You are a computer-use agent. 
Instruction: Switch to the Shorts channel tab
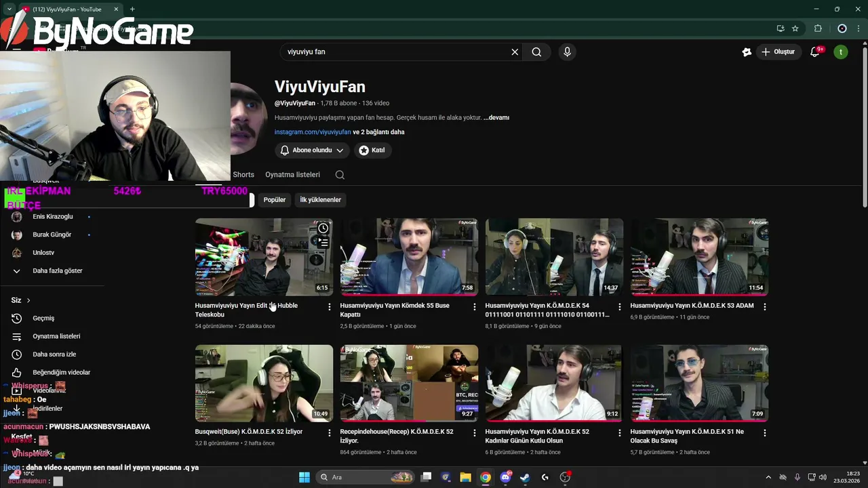243,175
